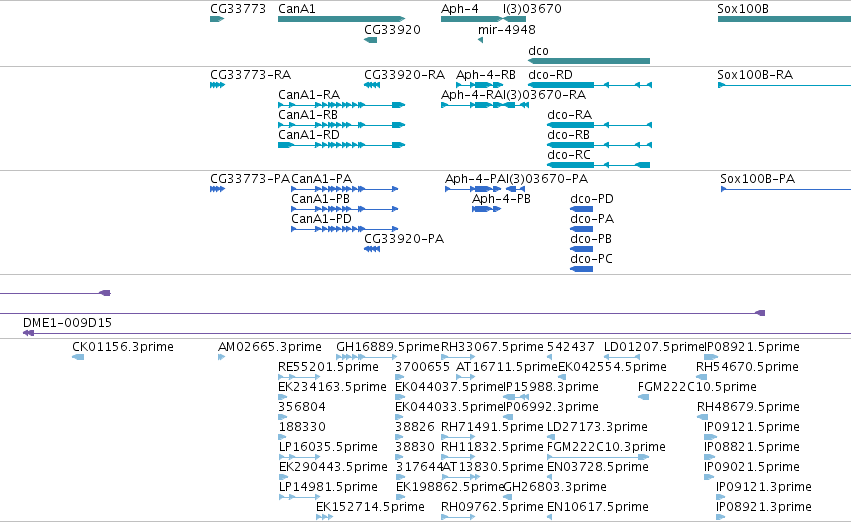
Task: Open EST EK290443.5prime
Action: tap(333, 467)
